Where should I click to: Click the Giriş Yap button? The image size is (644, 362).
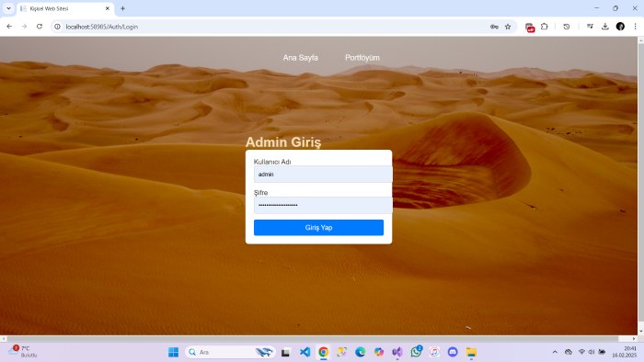coord(318,228)
